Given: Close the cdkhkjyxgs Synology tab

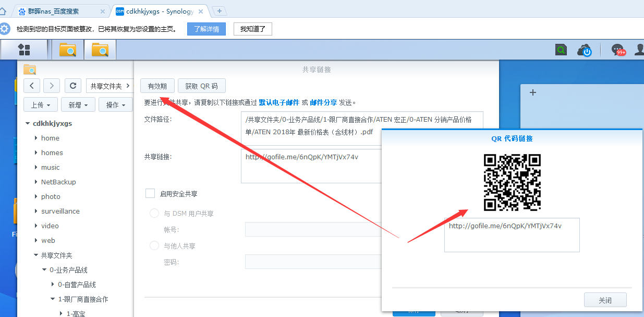Looking at the screenshot, I should [x=201, y=11].
